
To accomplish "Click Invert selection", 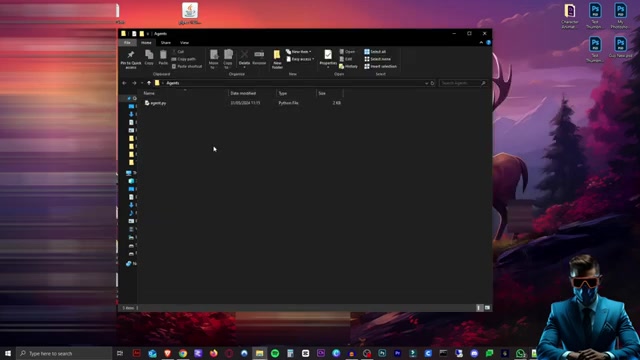I will tap(380, 66).
